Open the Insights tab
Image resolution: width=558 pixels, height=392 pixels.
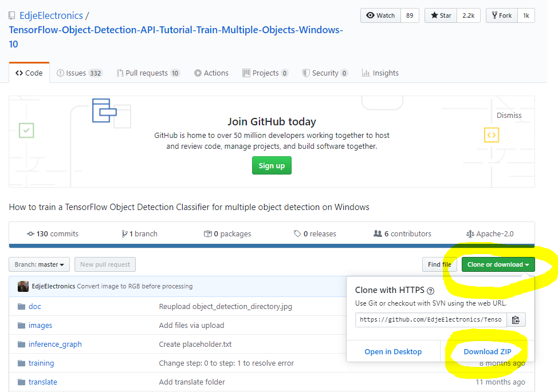point(380,73)
